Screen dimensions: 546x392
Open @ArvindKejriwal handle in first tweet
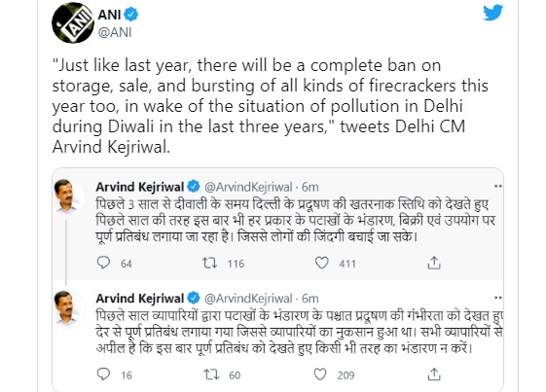248,187
